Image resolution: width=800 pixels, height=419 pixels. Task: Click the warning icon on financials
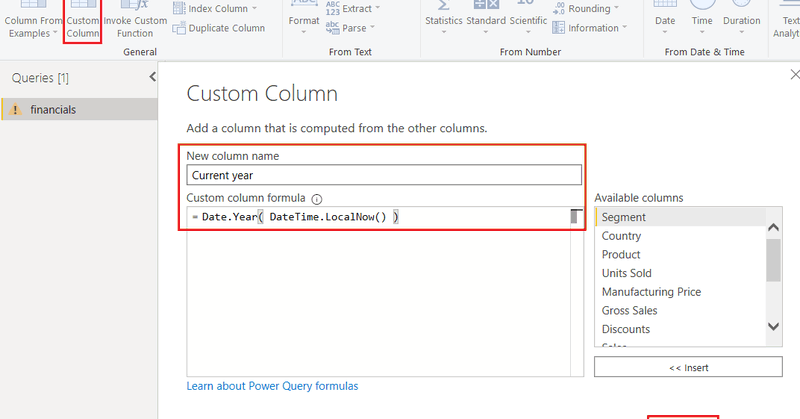coord(16,109)
